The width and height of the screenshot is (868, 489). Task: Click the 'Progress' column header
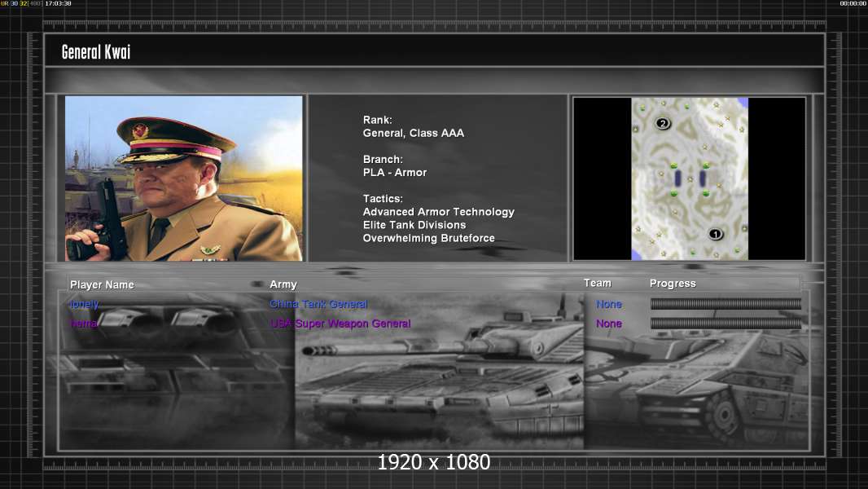[673, 284]
